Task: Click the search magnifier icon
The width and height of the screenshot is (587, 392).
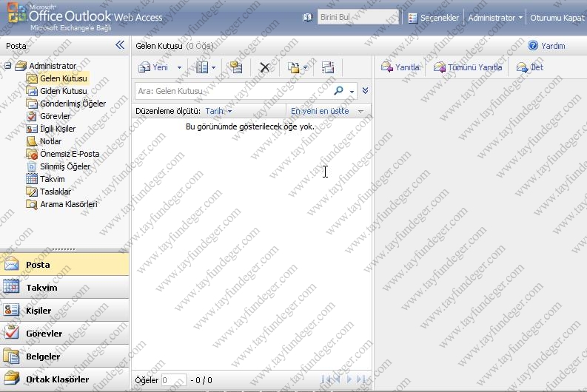Action: tap(338, 90)
